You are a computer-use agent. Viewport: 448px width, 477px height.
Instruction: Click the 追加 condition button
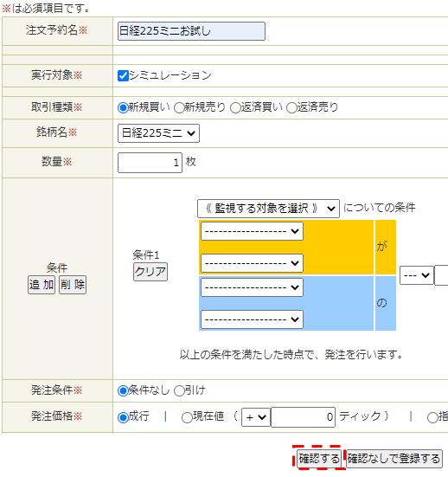coord(42,285)
